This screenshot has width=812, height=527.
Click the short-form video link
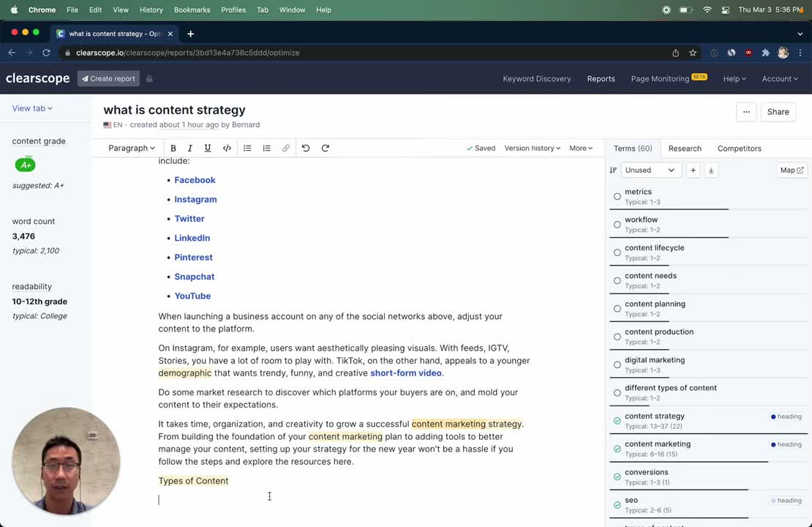406,373
